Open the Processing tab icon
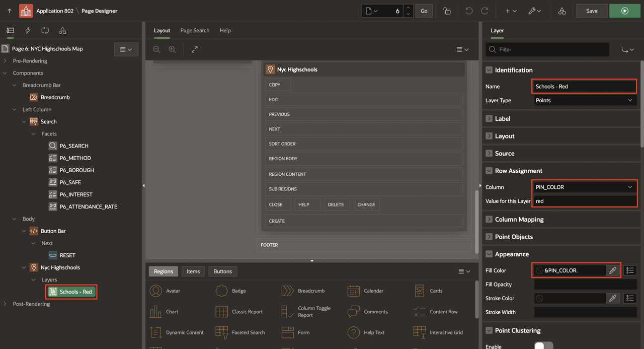Screen dimensions: 644x349 coord(45,31)
